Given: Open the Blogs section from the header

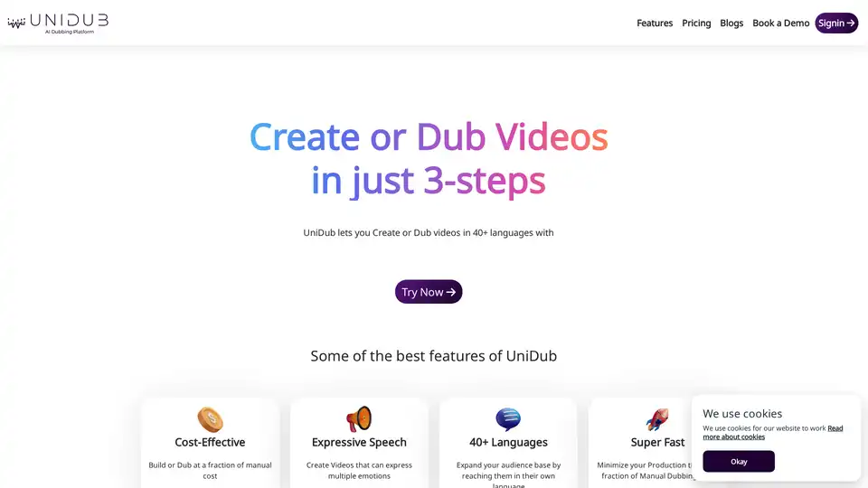Looking at the screenshot, I should pyautogui.click(x=731, y=23).
